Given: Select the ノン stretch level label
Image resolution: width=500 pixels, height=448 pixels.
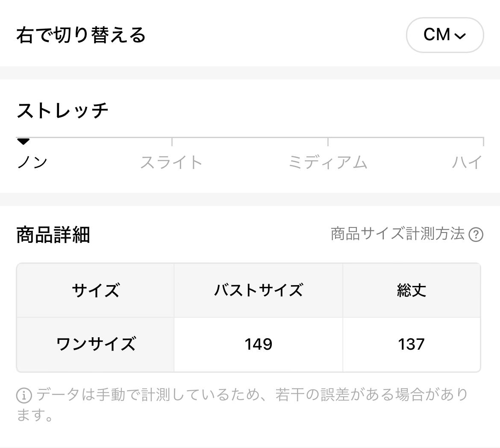Looking at the screenshot, I should pyautogui.click(x=32, y=162).
